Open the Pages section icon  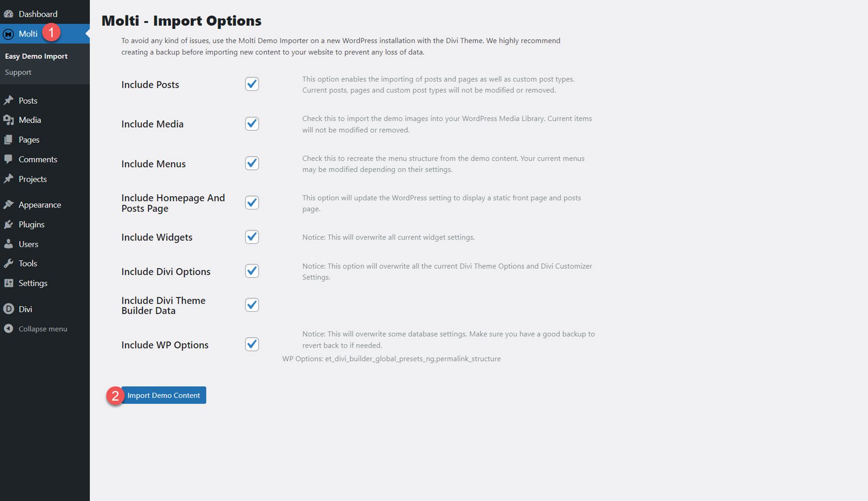point(10,139)
